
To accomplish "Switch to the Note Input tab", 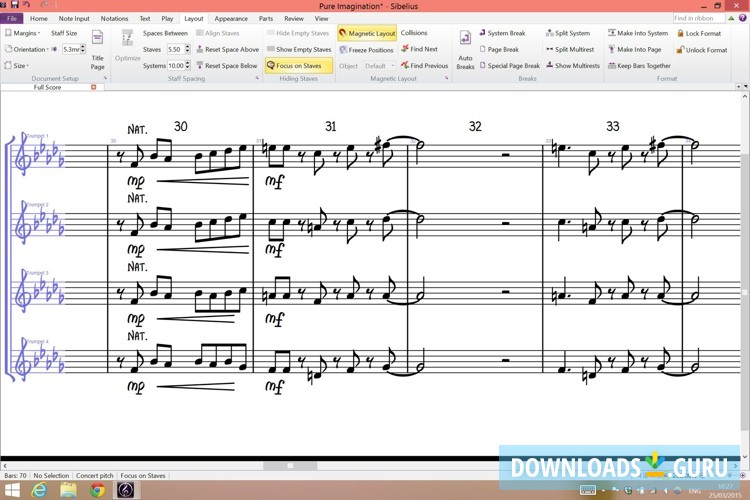I will click(x=74, y=19).
